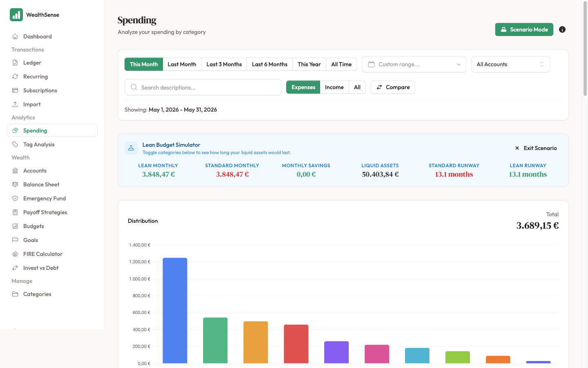The height and width of the screenshot is (368, 588).
Task: Click the Ledger document icon
Action: tap(15, 63)
